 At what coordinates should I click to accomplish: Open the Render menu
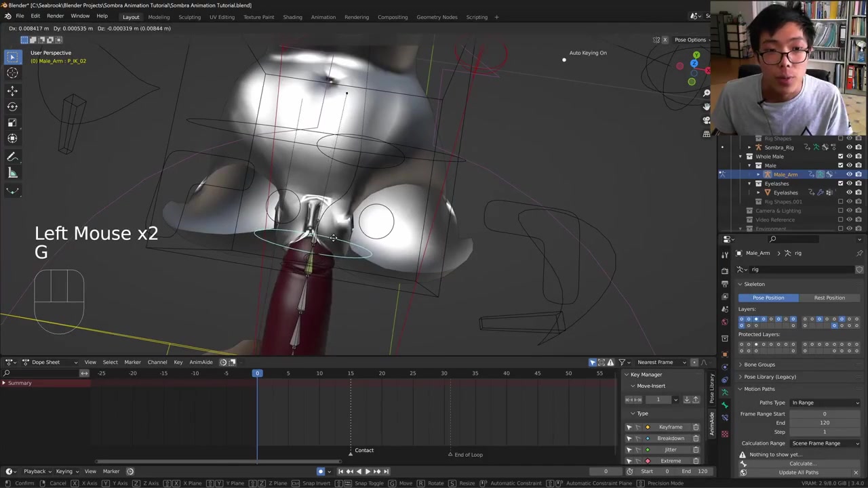coord(55,16)
